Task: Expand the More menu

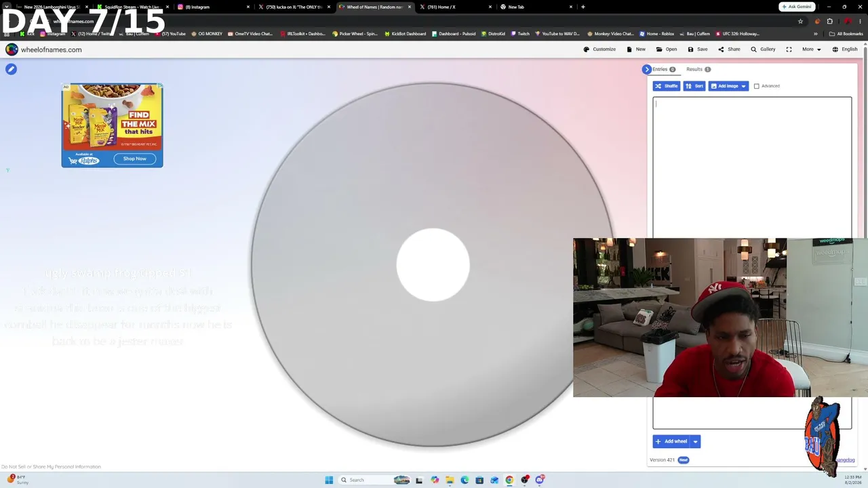Action: 811,49
